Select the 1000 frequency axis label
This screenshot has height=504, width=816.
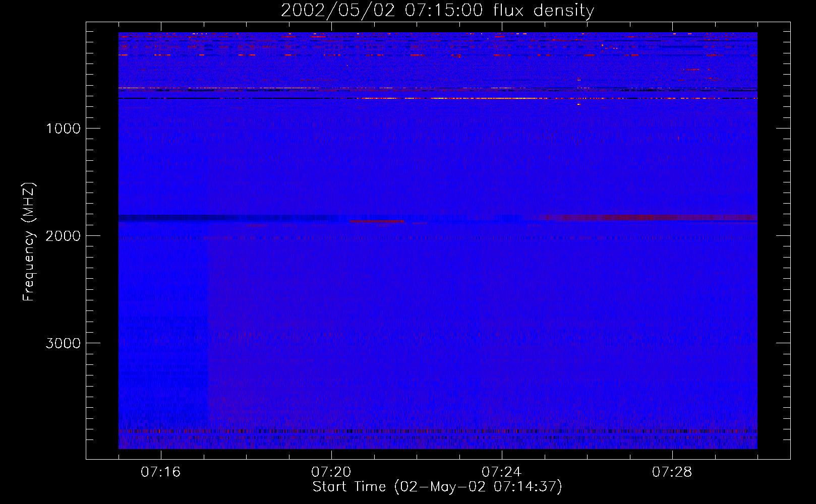point(63,129)
